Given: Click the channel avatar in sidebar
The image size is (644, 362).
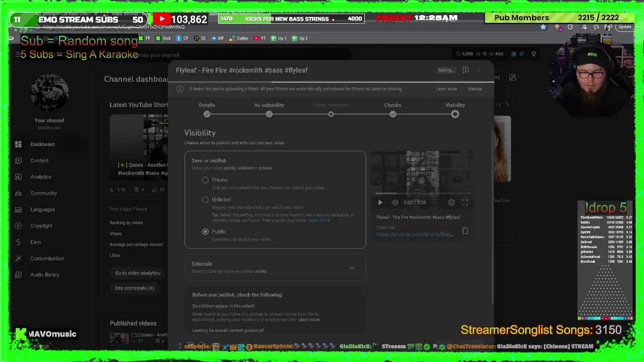Looking at the screenshot, I should 49,94.
